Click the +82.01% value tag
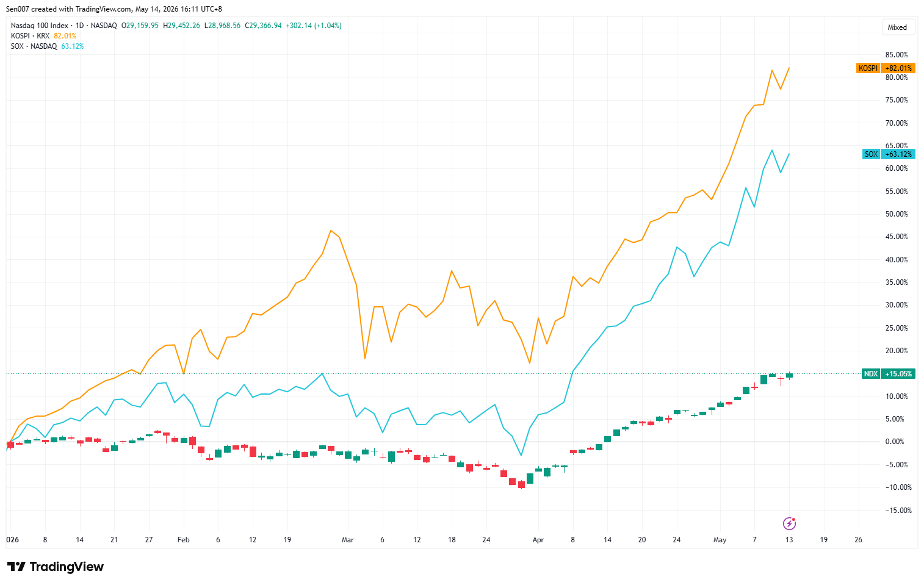This screenshot has height=585, width=924. pos(898,68)
